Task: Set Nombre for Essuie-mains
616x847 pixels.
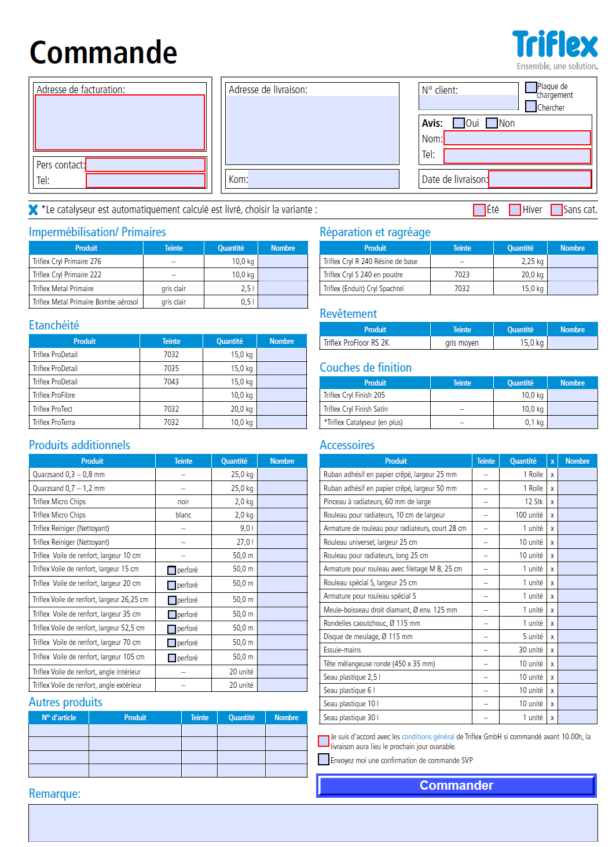Action: click(x=578, y=650)
